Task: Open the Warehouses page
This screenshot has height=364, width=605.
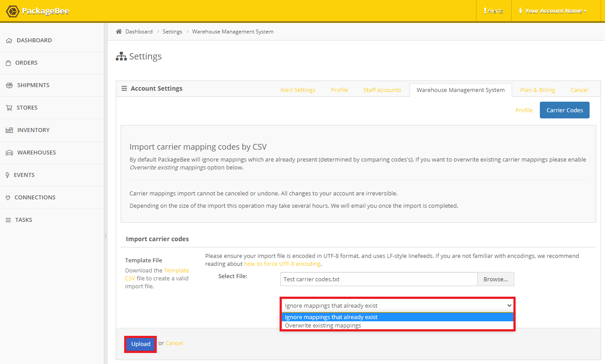Action: coord(36,152)
